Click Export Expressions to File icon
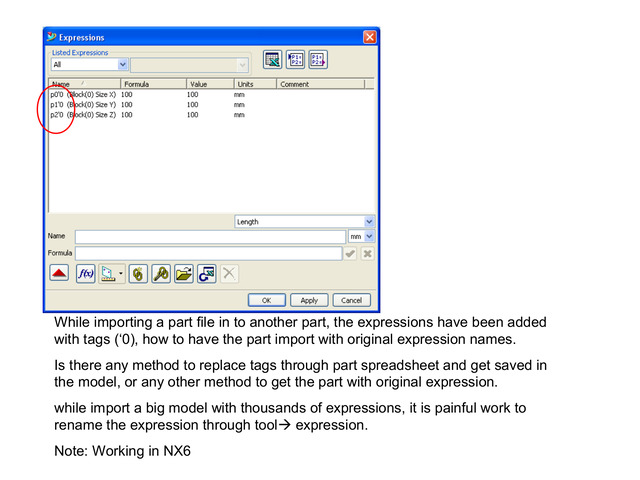This screenshot has width=640, height=480. pos(318,60)
